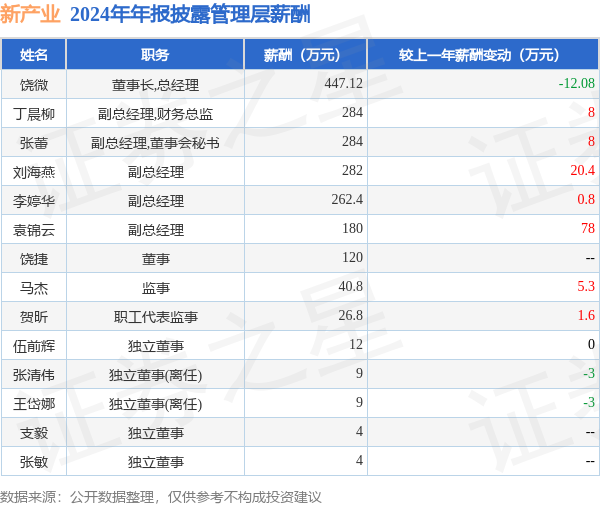This screenshot has height=506, width=600.
Task: Click the 新产业 company name in title
Action: 30,15
